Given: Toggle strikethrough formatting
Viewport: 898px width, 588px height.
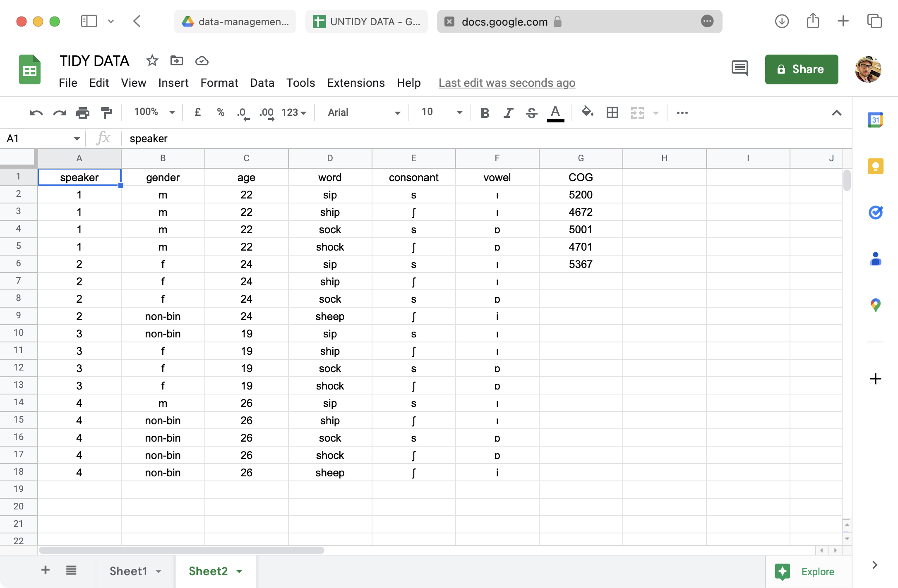Looking at the screenshot, I should (531, 112).
